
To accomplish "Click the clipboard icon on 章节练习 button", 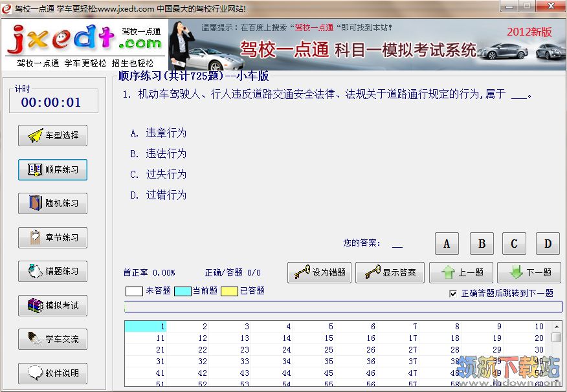I will click(35, 237).
